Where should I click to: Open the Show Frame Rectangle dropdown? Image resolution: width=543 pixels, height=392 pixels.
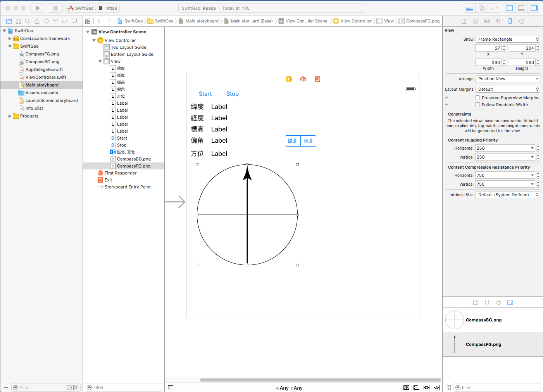[507, 39]
